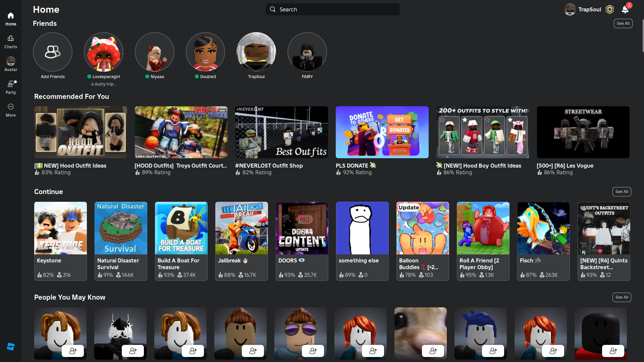Open the Avatar editor from the sidebar
Image resolution: width=644 pixels, height=362 pixels.
11,64
